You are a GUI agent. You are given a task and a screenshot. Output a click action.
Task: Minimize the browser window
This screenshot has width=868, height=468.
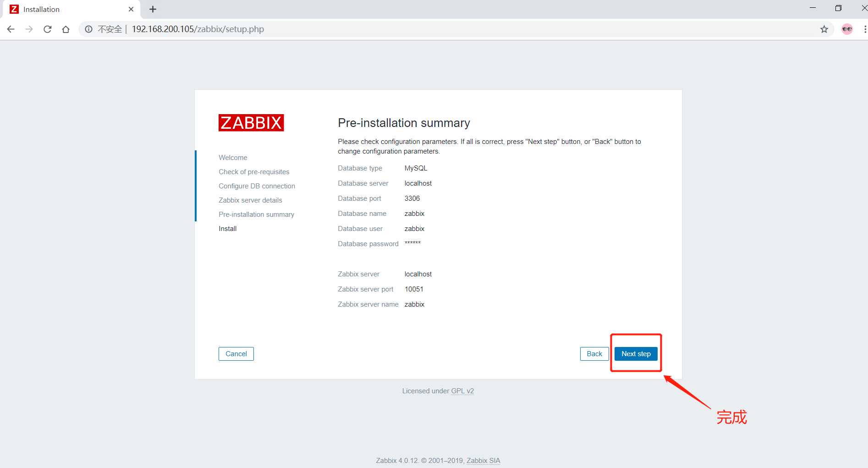pos(813,8)
